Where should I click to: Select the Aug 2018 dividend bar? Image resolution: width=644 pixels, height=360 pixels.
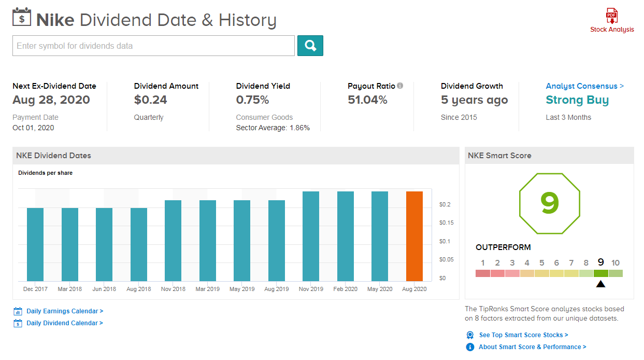139,245
